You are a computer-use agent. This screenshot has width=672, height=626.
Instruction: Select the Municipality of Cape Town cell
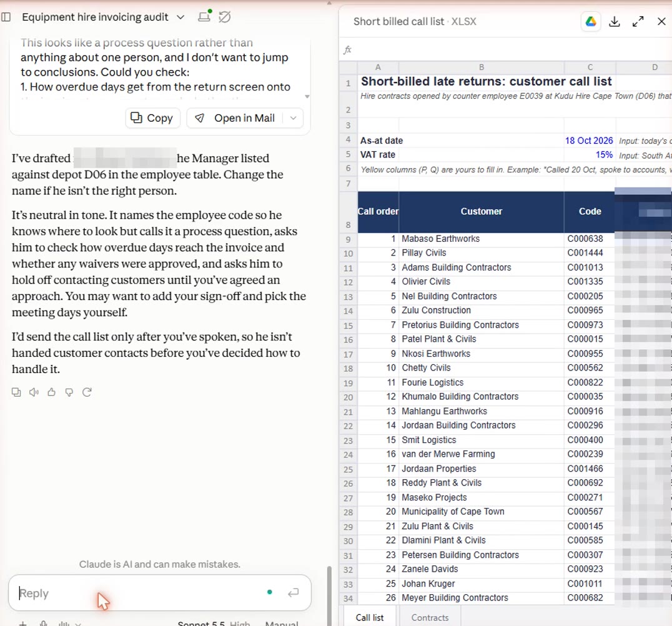coord(482,512)
